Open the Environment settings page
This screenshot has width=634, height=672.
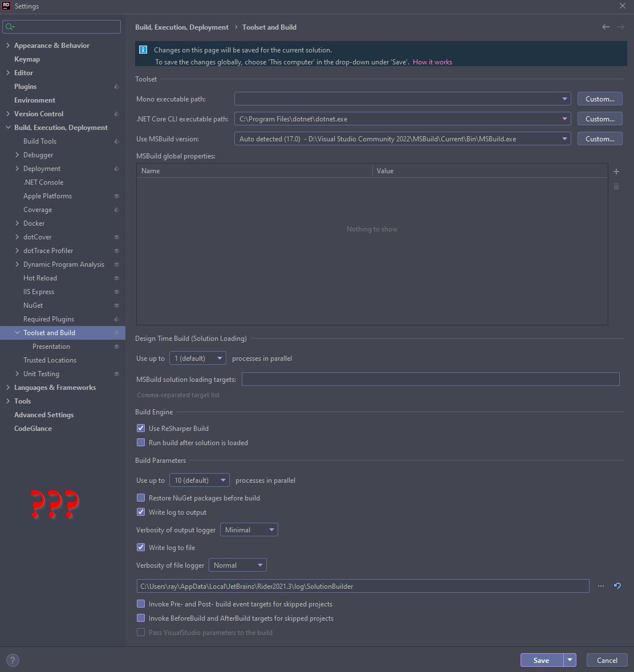[x=35, y=100]
